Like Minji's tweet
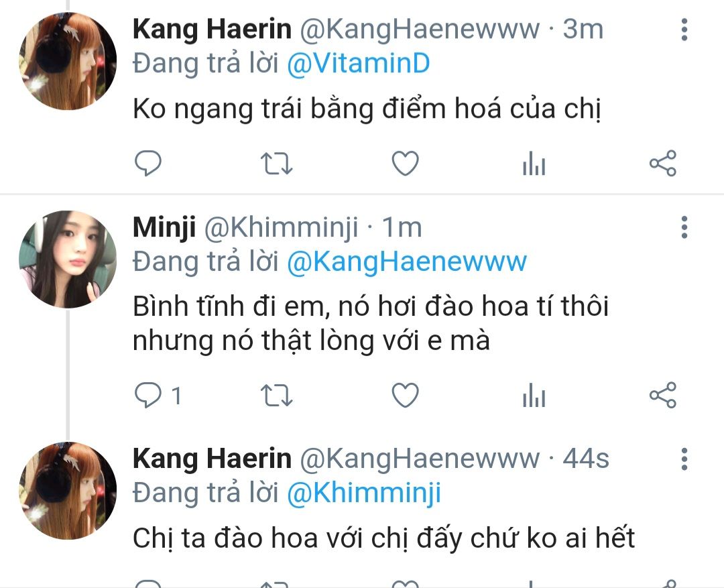The width and height of the screenshot is (724, 588). [405, 396]
